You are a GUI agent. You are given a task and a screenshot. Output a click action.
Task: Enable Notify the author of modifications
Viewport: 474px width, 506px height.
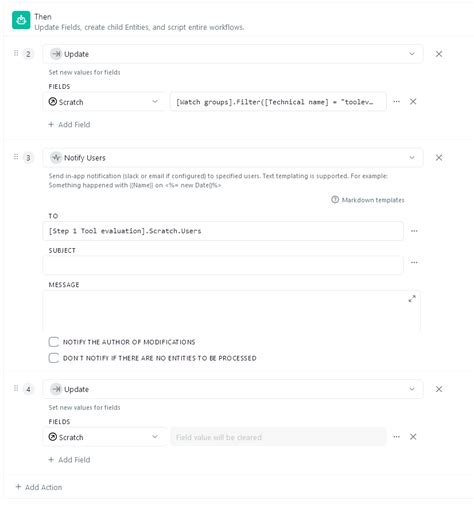tap(54, 342)
